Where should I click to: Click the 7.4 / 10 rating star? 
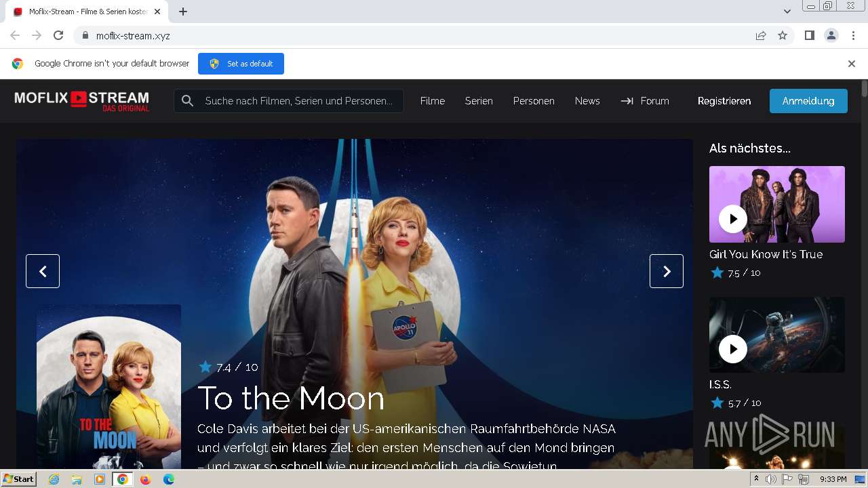click(x=205, y=367)
